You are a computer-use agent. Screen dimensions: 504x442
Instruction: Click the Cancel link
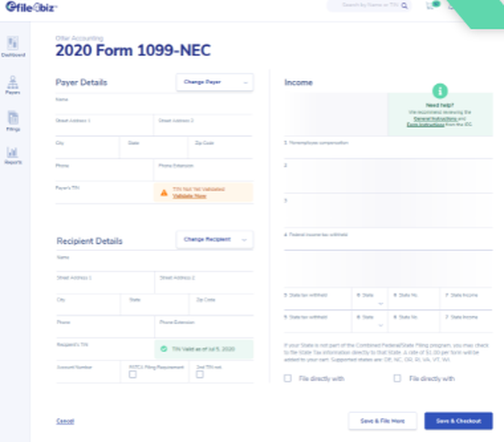[65, 421]
